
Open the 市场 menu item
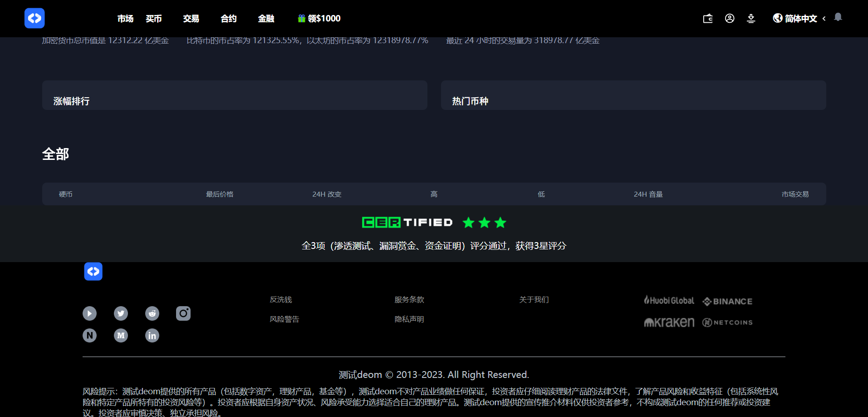(x=125, y=19)
